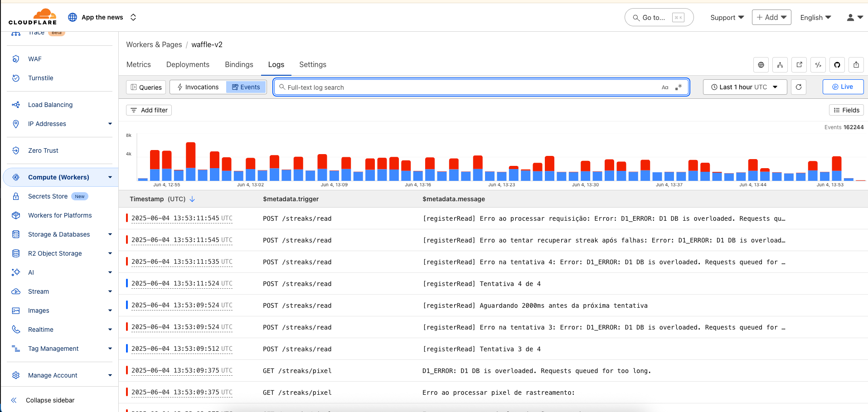The width and height of the screenshot is (868, 412).
Task: Open the Go to... quick search
Action: [x=659, y=17]
